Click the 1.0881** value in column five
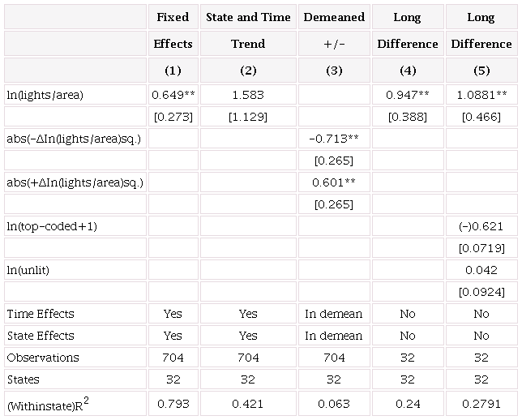 tap(481, 95)
